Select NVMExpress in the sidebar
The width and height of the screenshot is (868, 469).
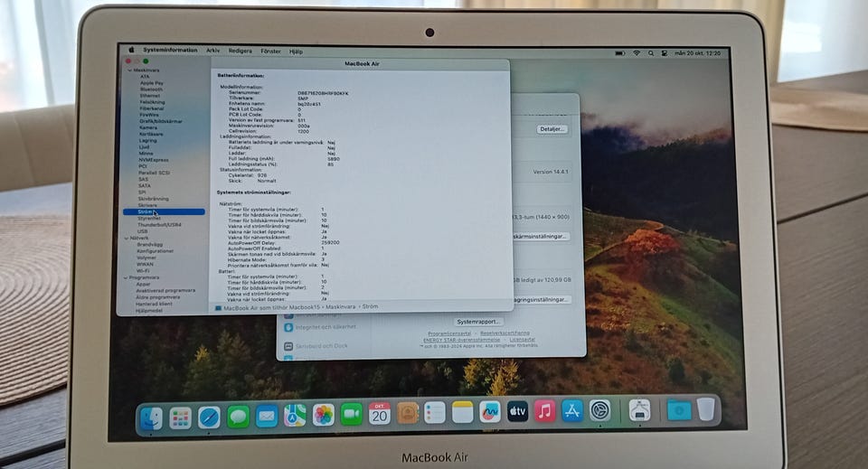tap(154, 160)
